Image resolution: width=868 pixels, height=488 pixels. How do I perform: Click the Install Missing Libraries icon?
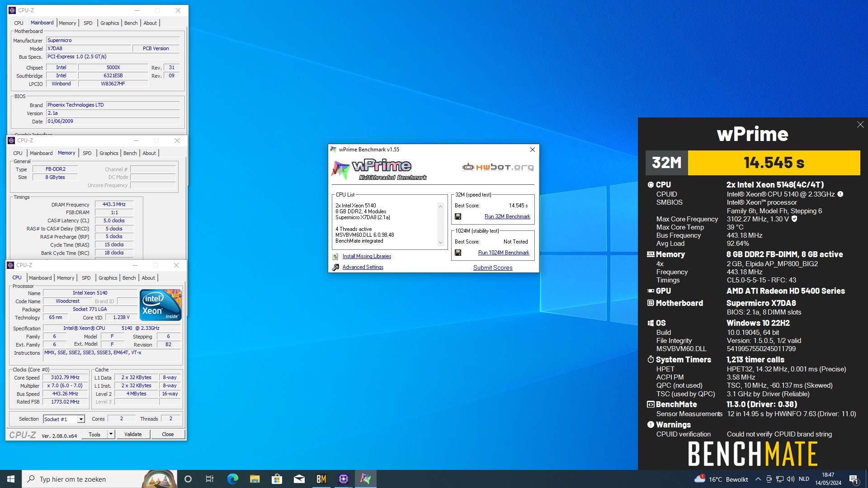(x=335, y=256)
